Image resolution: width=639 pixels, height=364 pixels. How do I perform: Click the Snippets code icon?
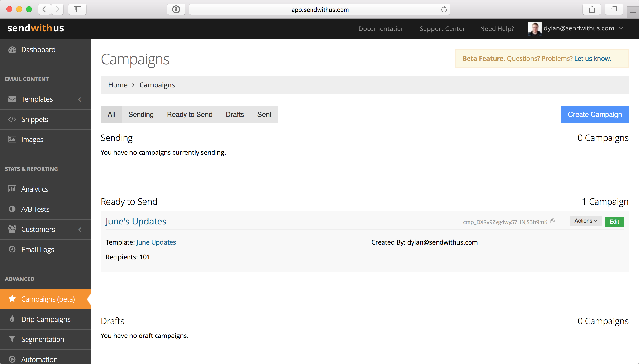pos(12,119)
